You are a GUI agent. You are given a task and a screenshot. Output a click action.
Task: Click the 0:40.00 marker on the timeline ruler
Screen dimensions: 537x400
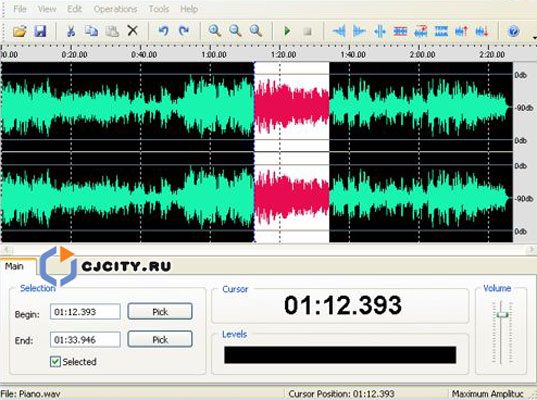[x=144, y=54]
